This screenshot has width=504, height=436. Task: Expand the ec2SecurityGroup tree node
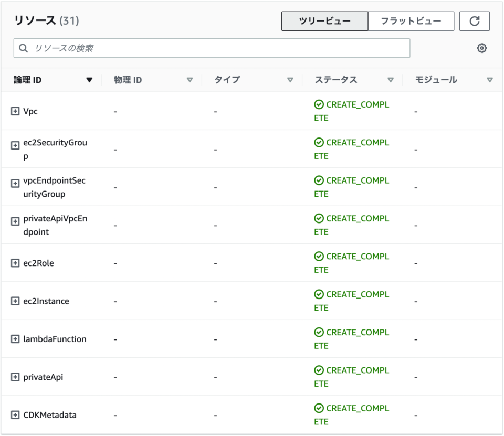[15, 145]
